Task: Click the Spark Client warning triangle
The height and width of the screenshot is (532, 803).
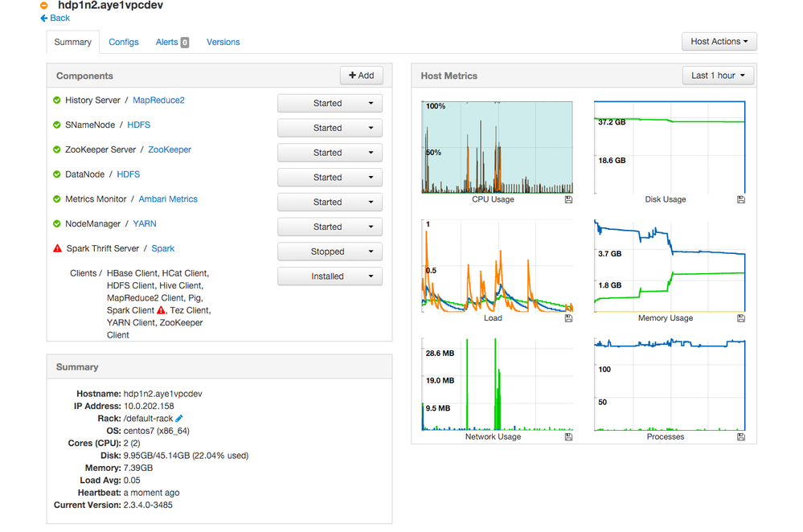Action: (161, 309)
